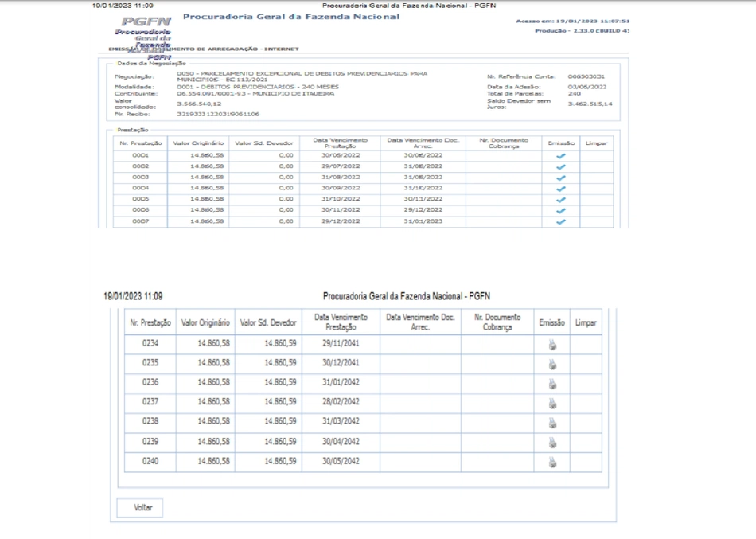The image size is (756, 539).
Task: Click the due date 29/11/2041
Action: point(341,343)
